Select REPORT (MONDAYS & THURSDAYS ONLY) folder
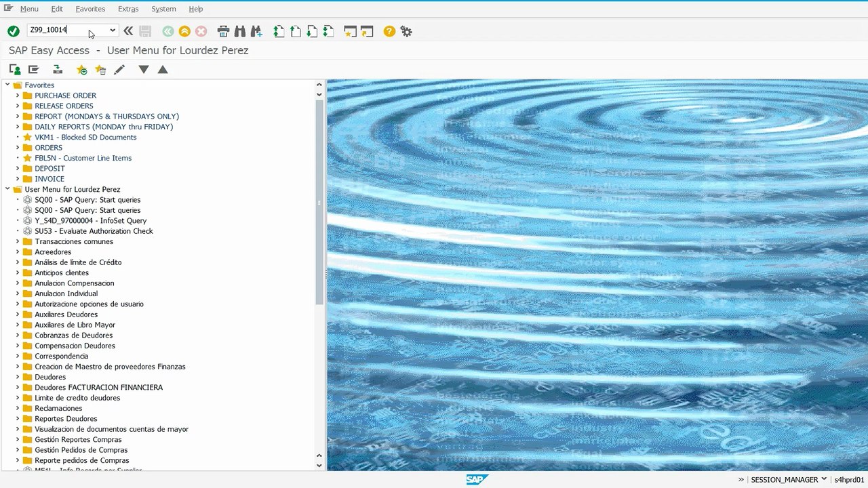This screenshot has width=868, height=488. pyautogui.click(x=107, y=117)
